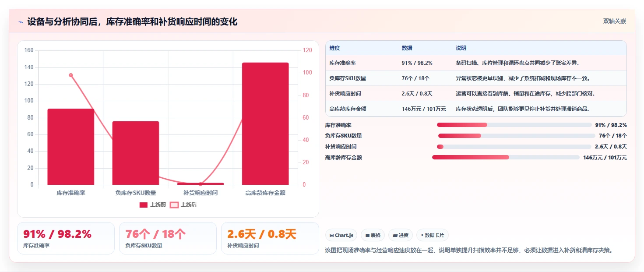Click the 说明 column header
The height and width of the screenshot is (272, 644).
[x=461, y=48]
